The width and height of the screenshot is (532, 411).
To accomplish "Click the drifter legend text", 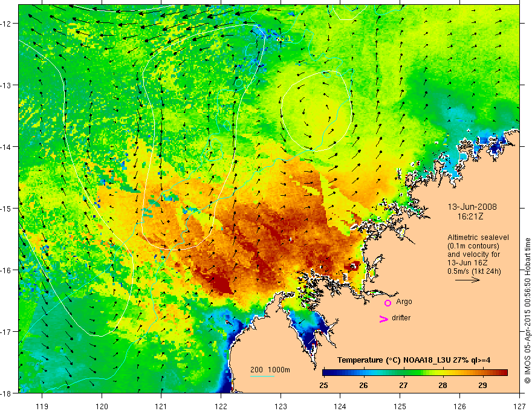I will (401, 318).
